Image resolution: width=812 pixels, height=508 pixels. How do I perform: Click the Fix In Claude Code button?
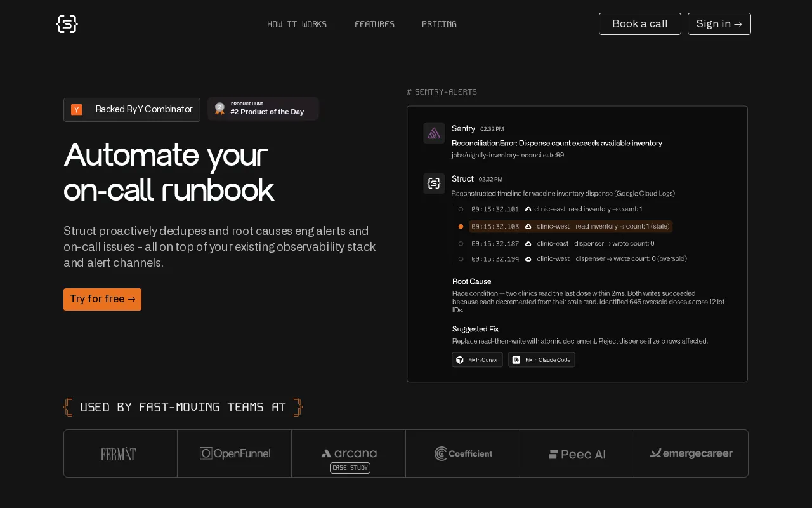point(541,360)
